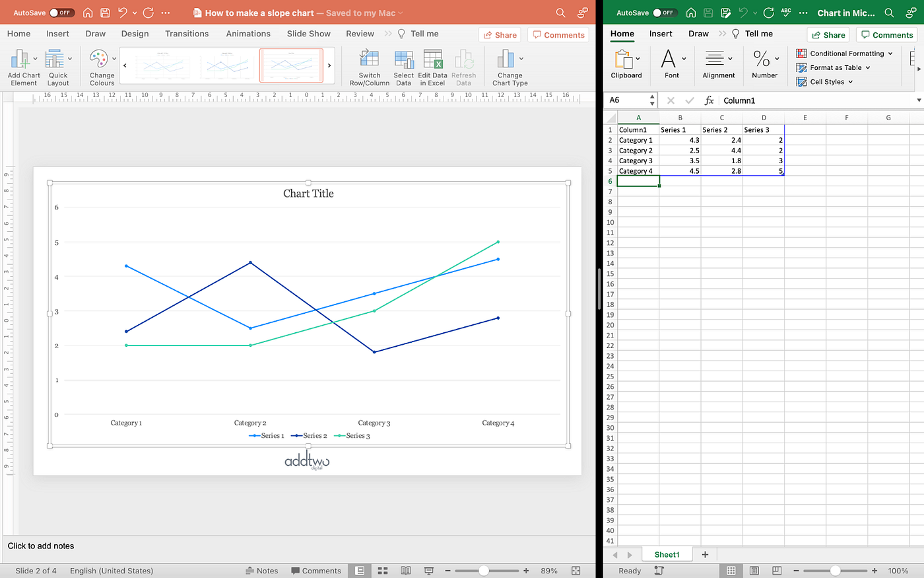
Task: Show more chart styles arrow
Action: [x=329, y=65]
